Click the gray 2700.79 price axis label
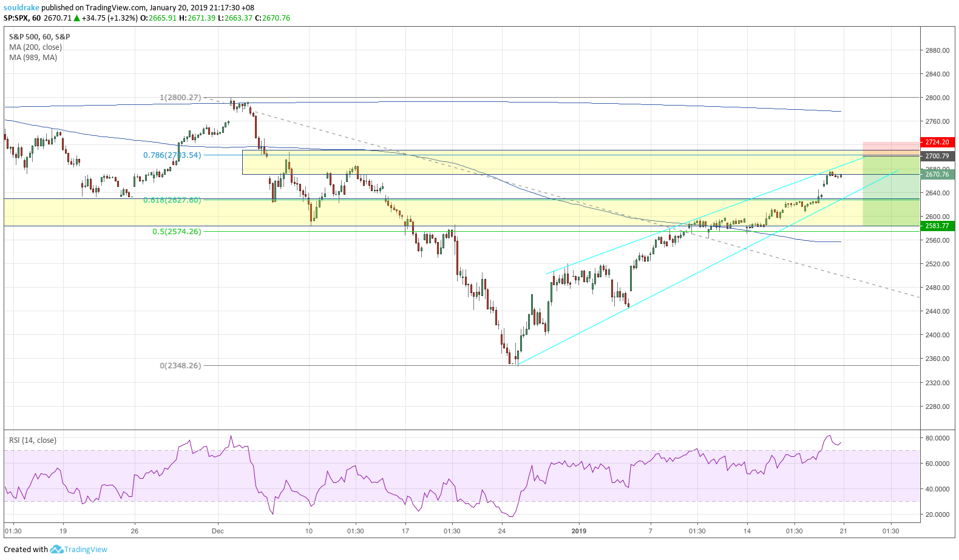 938,156
